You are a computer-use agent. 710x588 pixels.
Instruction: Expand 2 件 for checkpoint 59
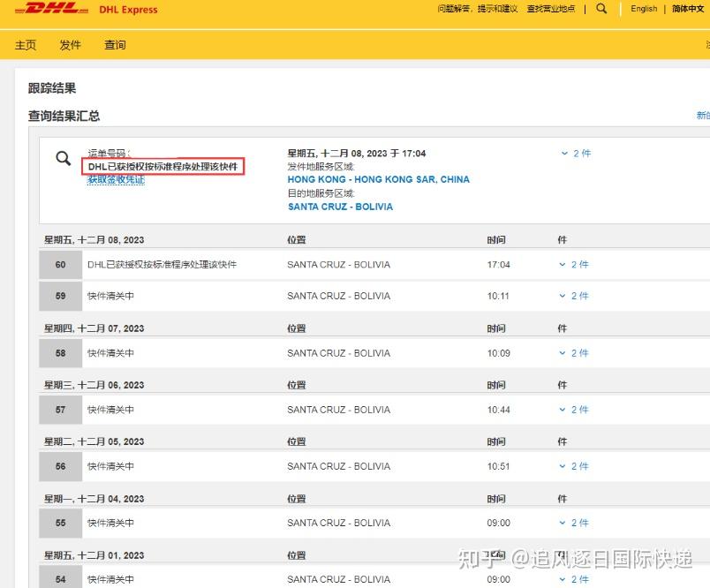pyautogui.click(x=574, y=296)
